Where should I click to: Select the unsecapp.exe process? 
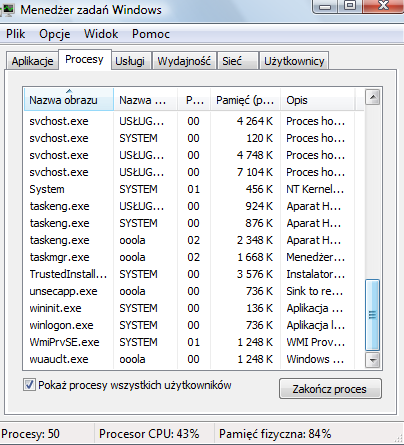click(x=193, y=291)
